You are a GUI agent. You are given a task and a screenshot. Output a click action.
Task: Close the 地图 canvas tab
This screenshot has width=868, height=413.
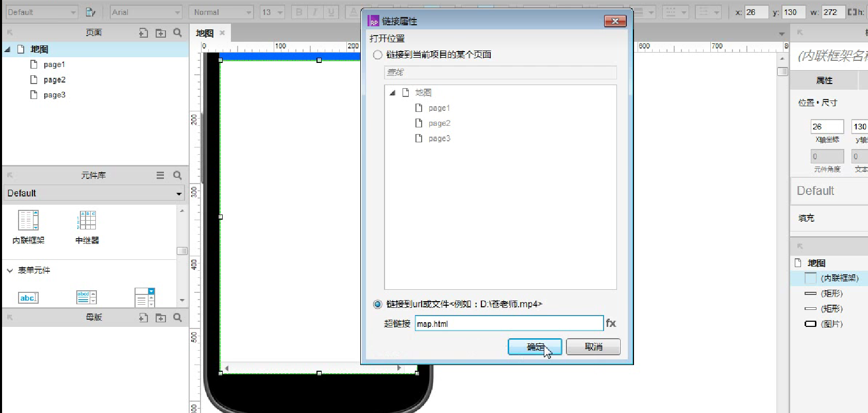pos(222,32)
